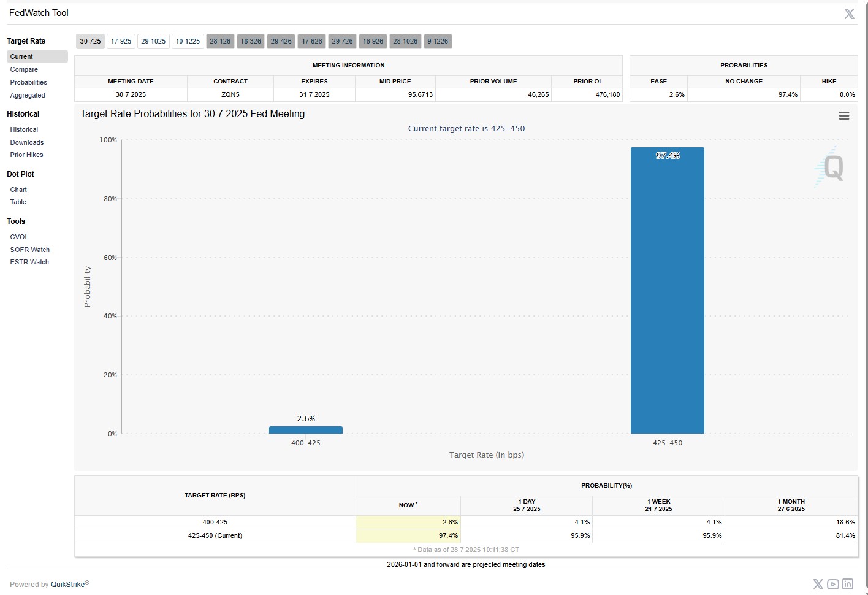
Task: Open the Downloads sidebar item
Action: pyautogui.click(x=27, y=142)
